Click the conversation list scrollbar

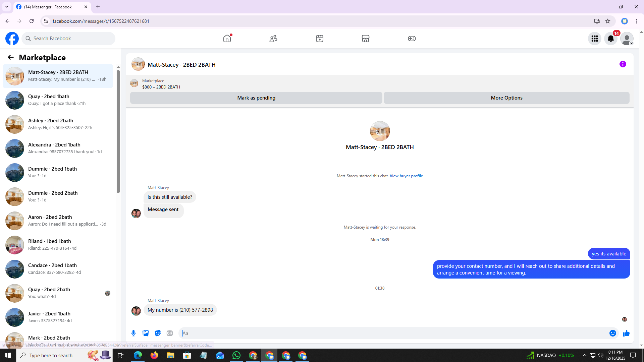[x=118, y=131]
